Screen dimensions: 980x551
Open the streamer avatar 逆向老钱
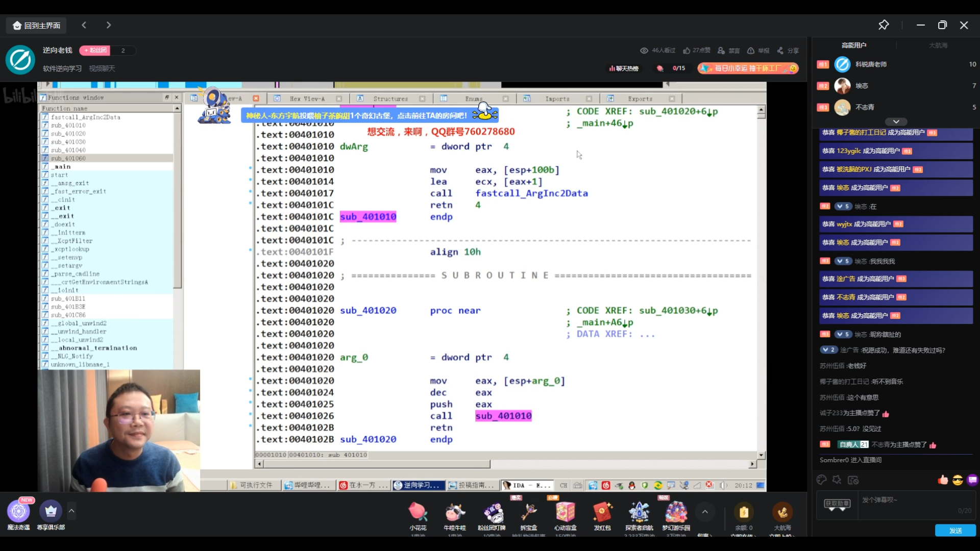[x=20, y=59]
